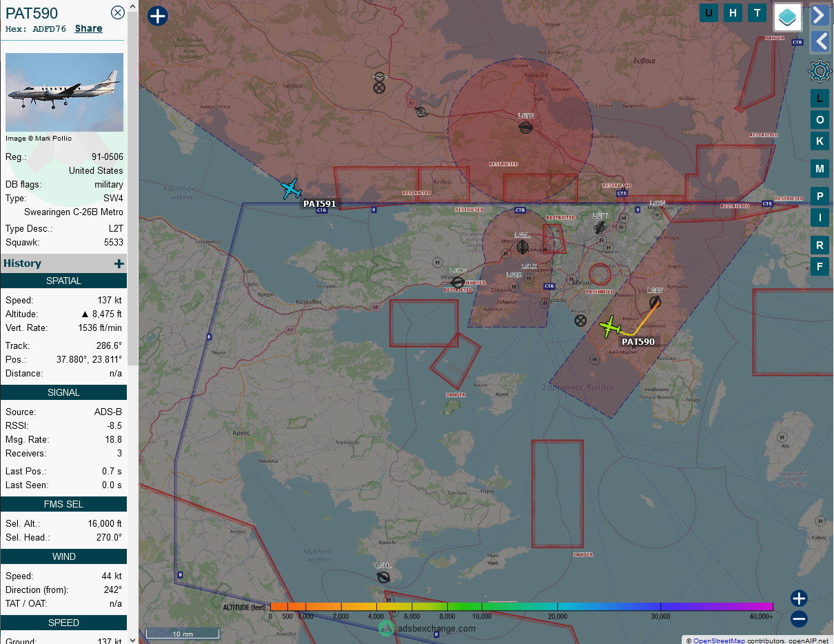
Task: Toggle the P map option button
Action: 820,196
